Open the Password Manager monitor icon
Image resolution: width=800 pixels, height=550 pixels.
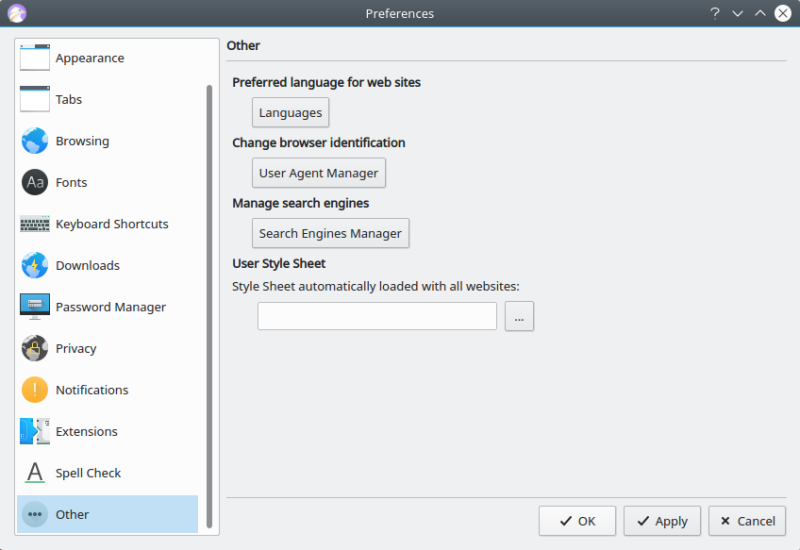pyautogui.click(x=35, y=307)
